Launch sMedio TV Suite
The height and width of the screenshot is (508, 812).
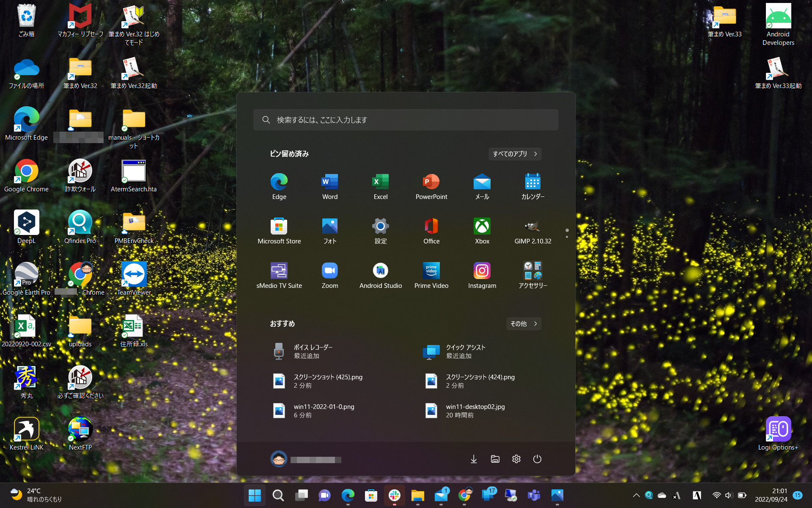tap(279, 276)
